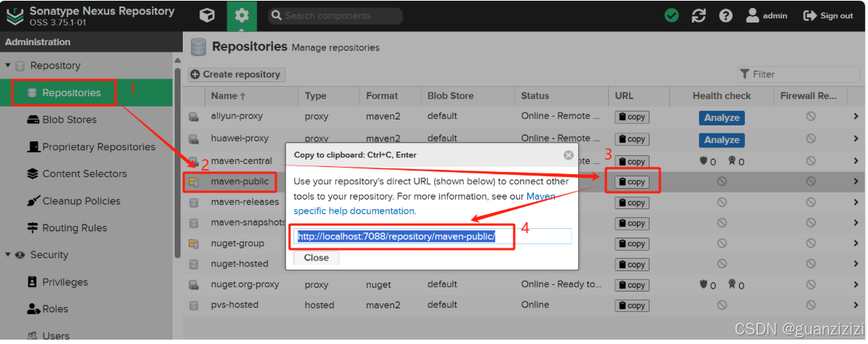Click the Search components field
This screenshot has height=344, width=868.
336,15
